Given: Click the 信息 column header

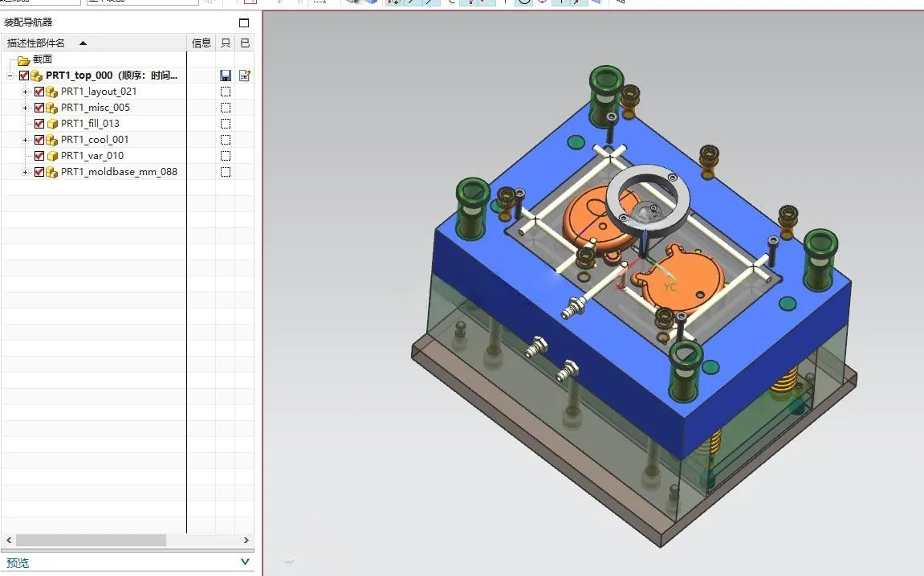Looking at the screenshot, I should tap(201, 43).
